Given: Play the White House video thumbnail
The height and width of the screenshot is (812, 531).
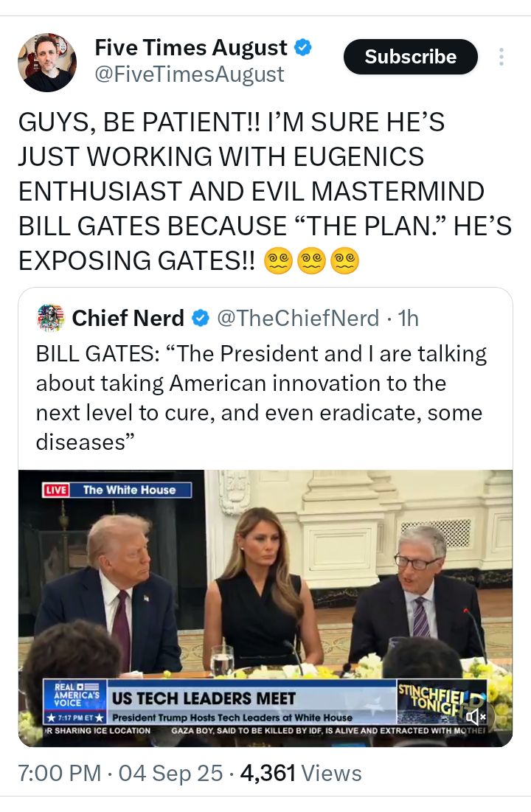Looking at the screenshot, I should click(x=265, y=608).
